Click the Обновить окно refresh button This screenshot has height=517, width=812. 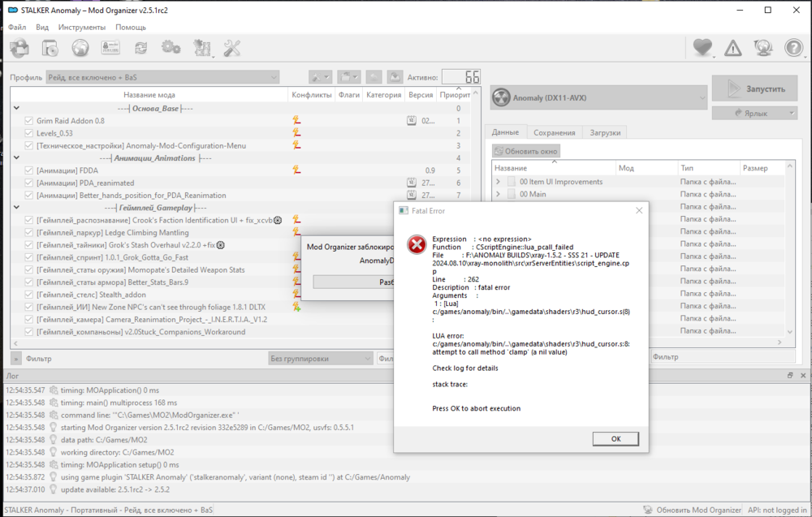(x=526, y=151)
